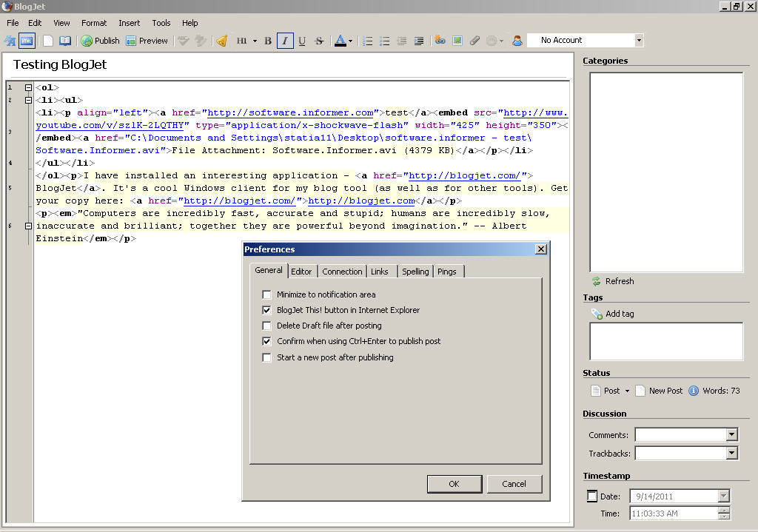Collapse the code block on line two
Viewport: 758px width, 532px height.
pyautogui.click(x=27, y=100)
